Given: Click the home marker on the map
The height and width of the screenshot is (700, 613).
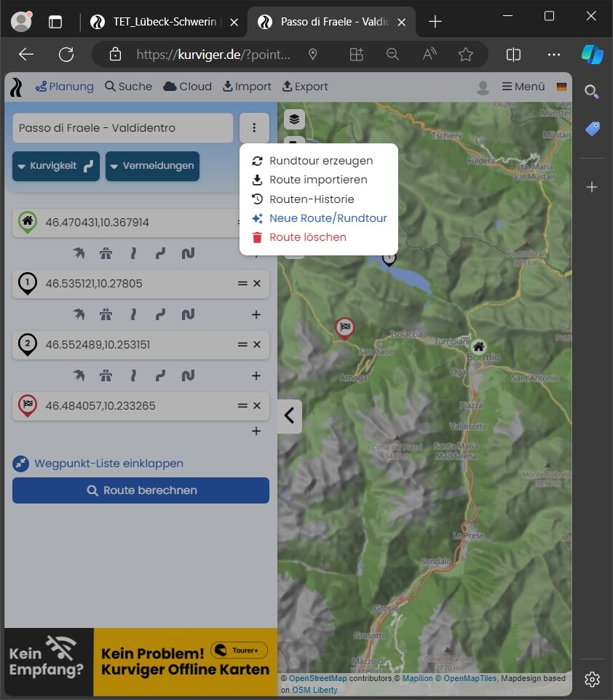Looking at the screenshot, I should (x=478, y=347).
